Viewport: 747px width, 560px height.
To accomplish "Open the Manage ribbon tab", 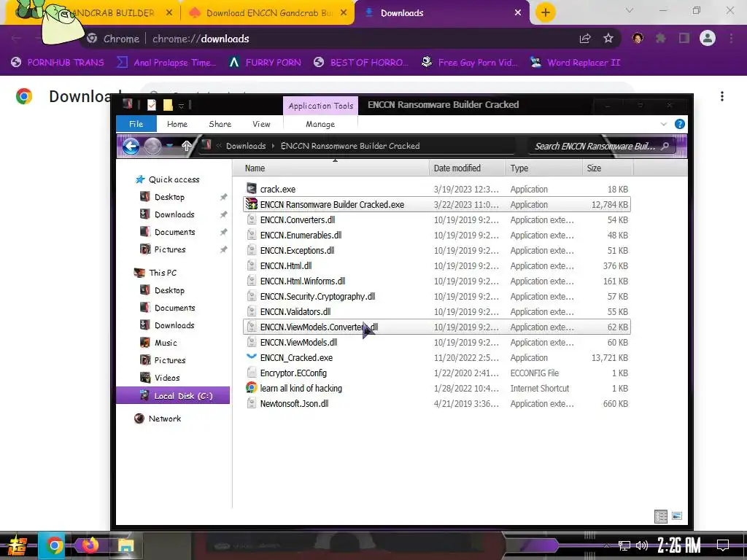I will (320, 124).
